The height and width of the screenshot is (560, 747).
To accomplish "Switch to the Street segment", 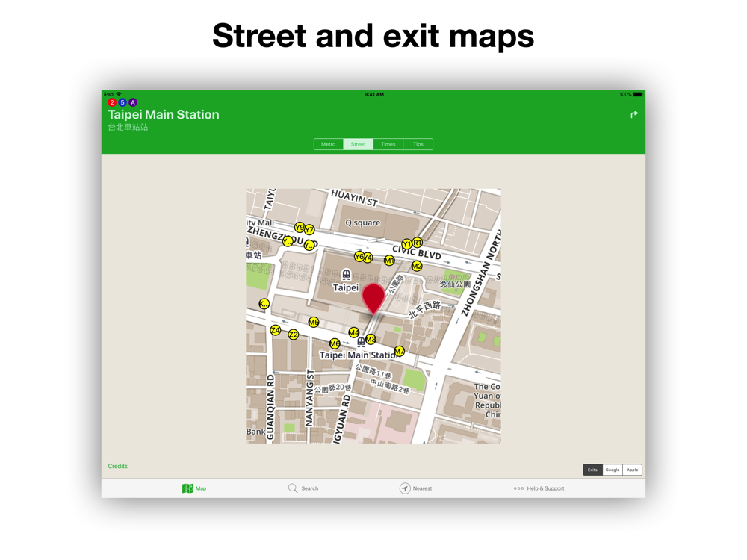I will point(359,144).
